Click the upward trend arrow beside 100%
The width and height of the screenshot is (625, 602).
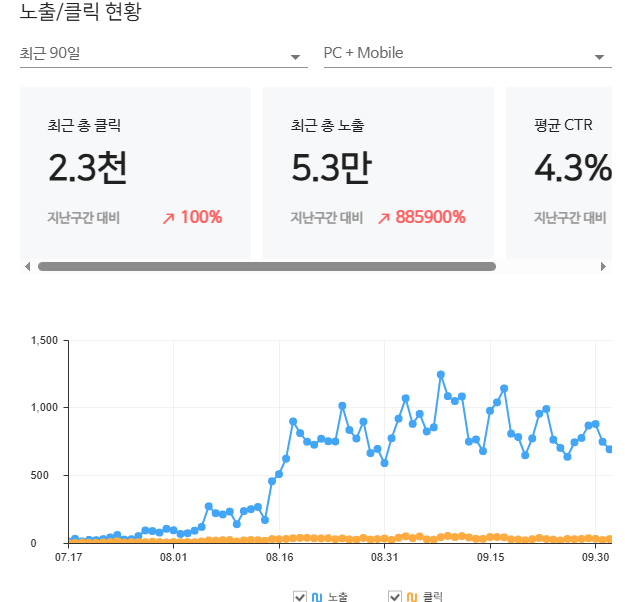coord(167,217)
